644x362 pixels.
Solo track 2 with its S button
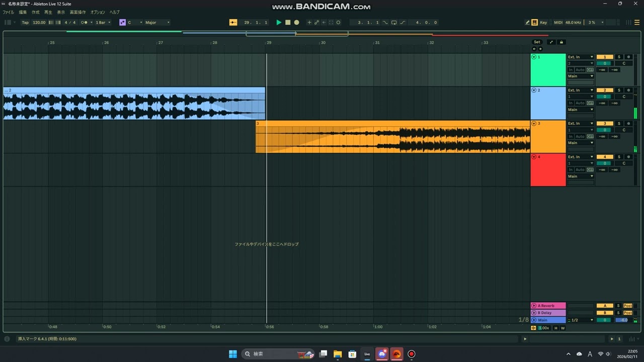click(x=619, y=90)
